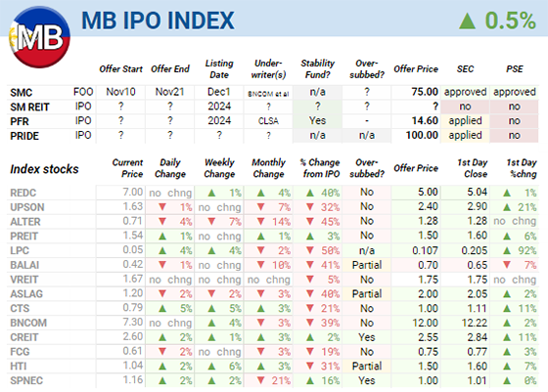Click CREIT's green up arrow for 2% IPO change
The height and width of the screenshot is (392, 548).
(x=309, y=337)
